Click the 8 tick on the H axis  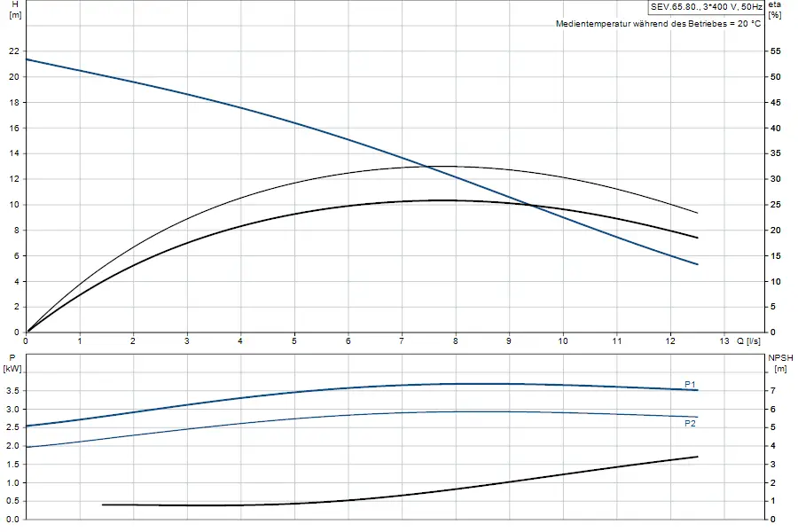pos(16,231)
